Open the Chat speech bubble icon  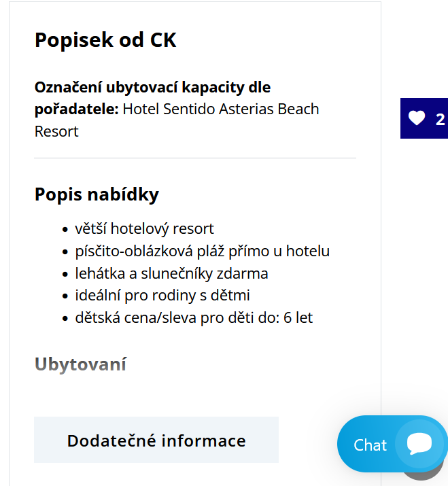click(419, 444)
